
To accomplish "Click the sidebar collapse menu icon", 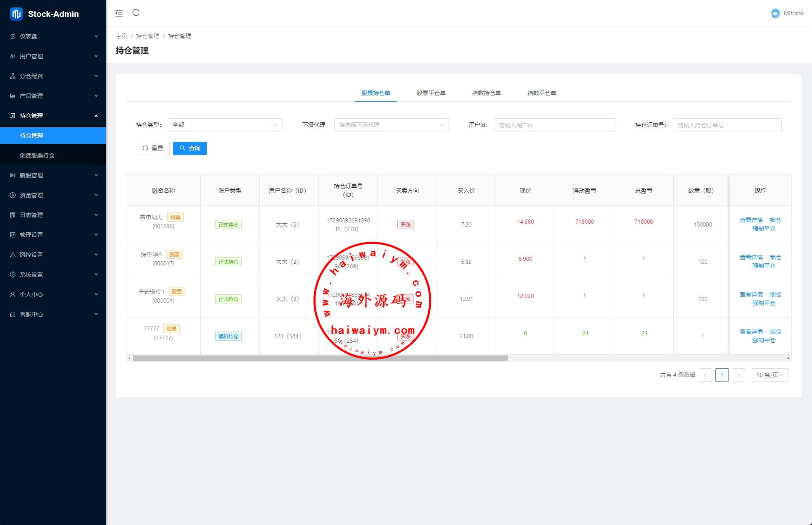I will [119, 13].
